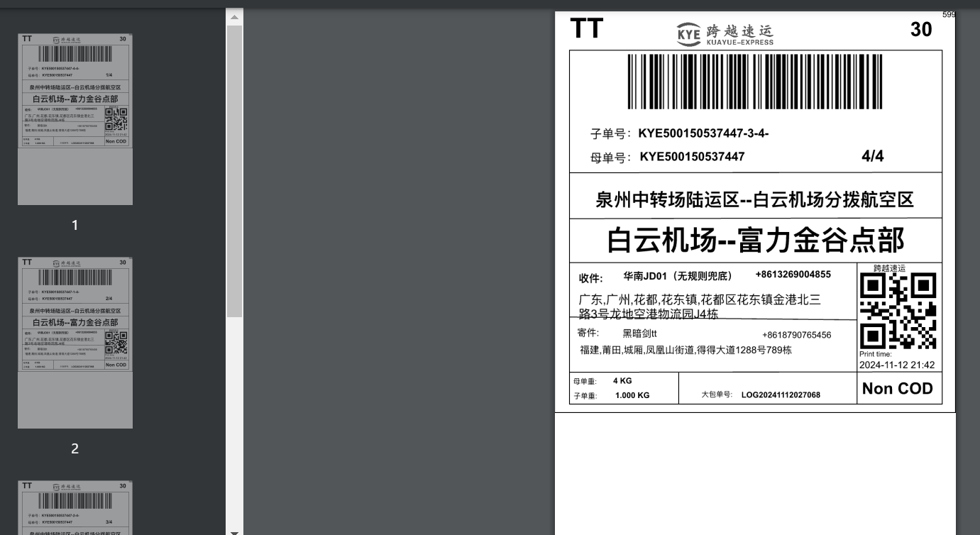Click recipient phone number +8613269004855
The width and height of the screenshot is (980, 535).
click(x=793, y=275)
